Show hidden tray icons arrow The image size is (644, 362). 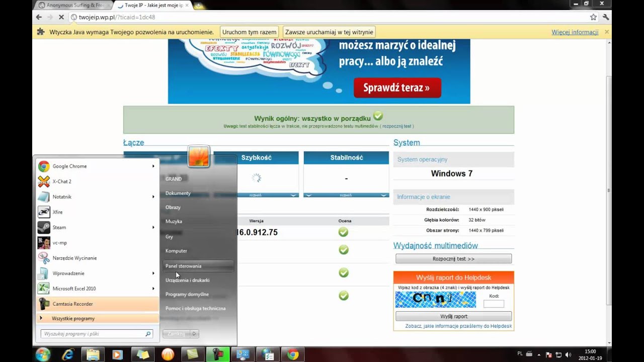click(539, 354)
